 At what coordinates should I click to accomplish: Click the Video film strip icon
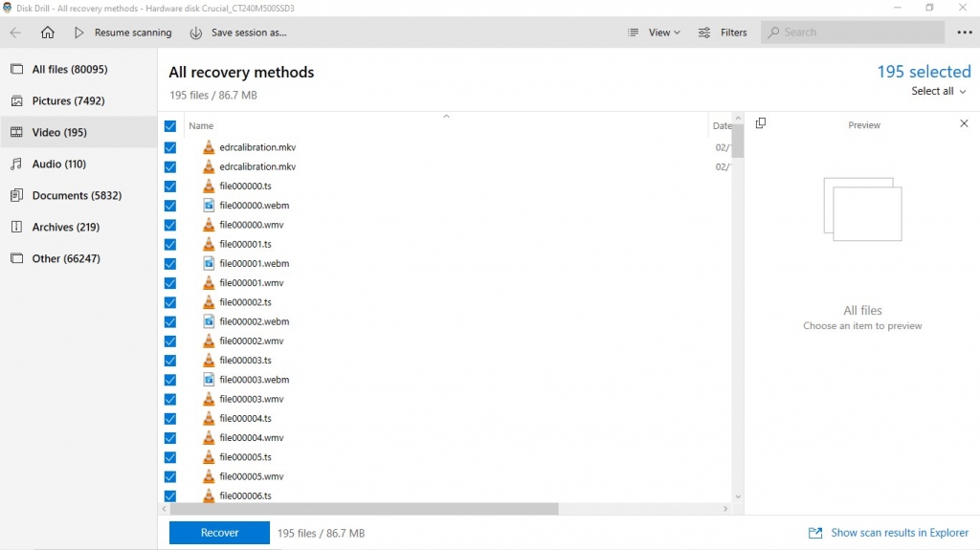(x=17, y=132)
